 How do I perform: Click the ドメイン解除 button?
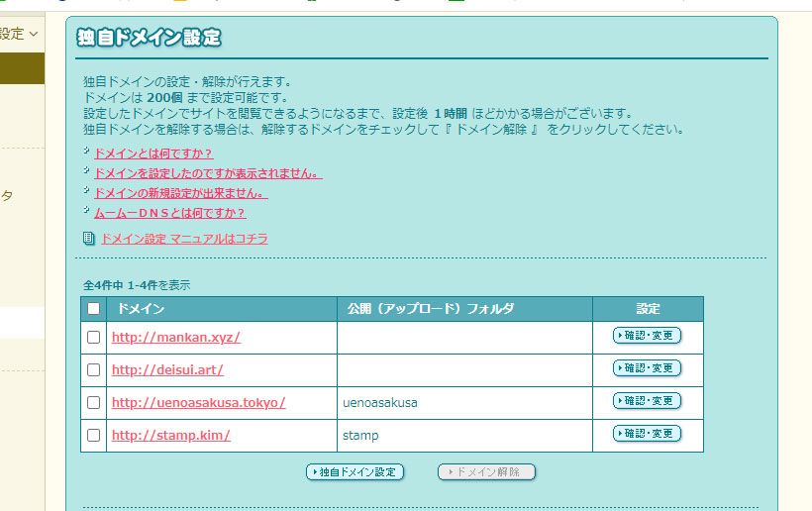486,472
